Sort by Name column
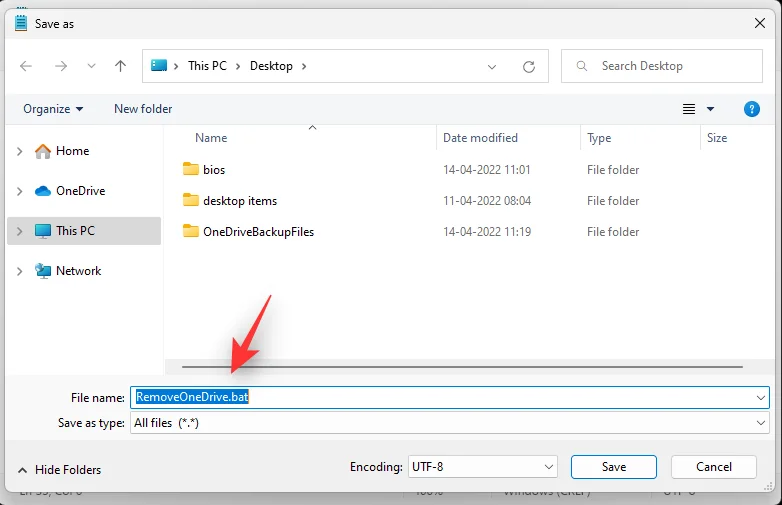The height and width of the screenshot is (505, 782). tap(211, 138)
